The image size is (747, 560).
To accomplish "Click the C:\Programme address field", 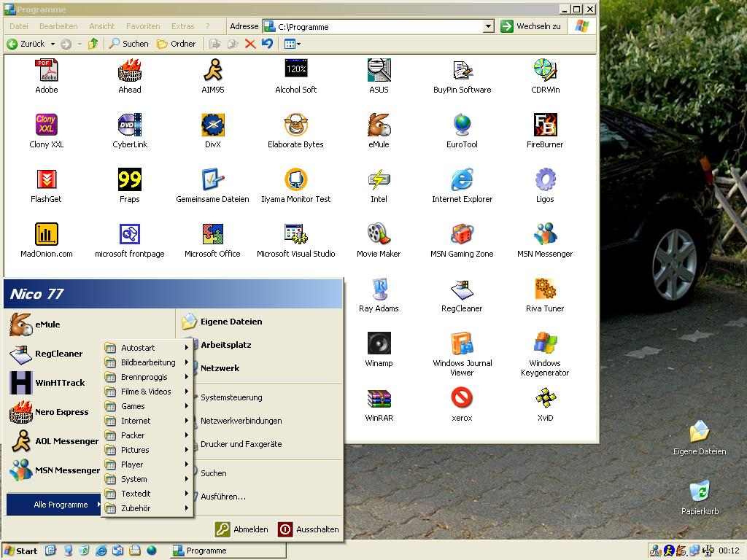I will [x=379, y=27].
